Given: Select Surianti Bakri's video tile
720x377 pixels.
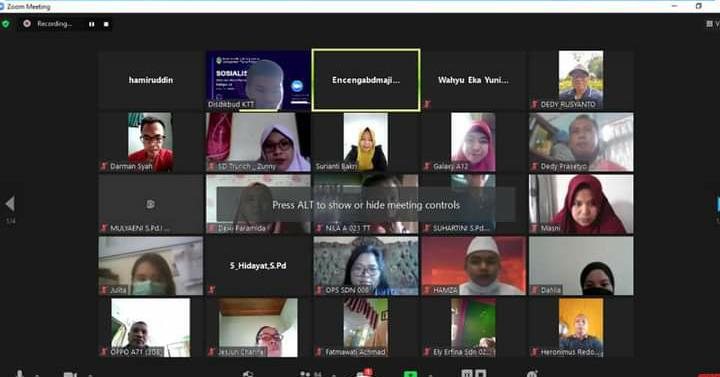Looking at the screenshot, I should coord(366,142).
